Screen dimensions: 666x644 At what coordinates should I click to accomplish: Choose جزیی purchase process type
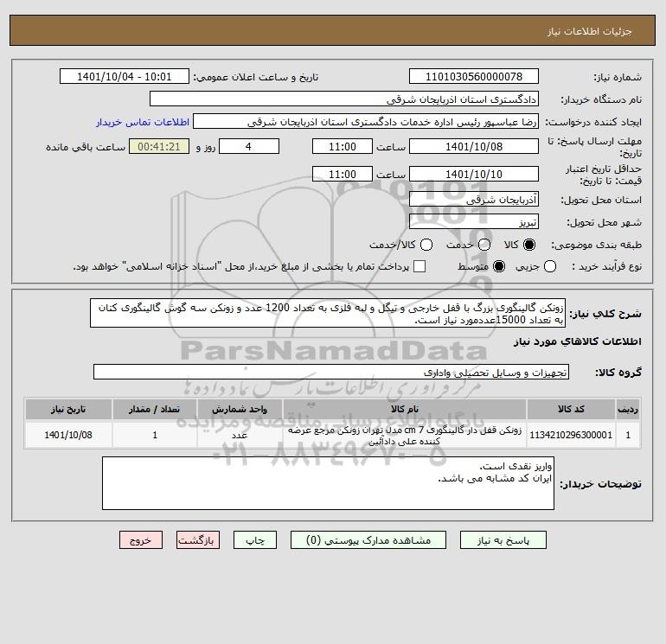click(x=550, y=266)
